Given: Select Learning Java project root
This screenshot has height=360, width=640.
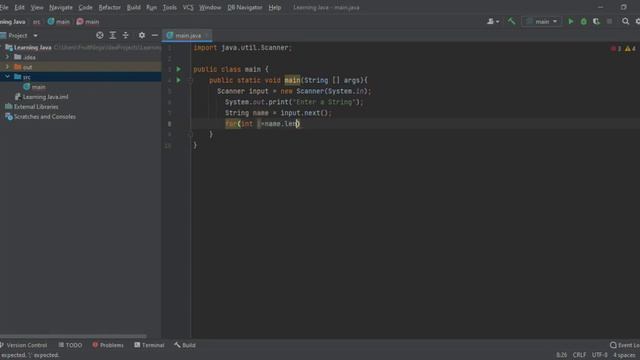Looking at the screenshot, I should pos(33,47).
